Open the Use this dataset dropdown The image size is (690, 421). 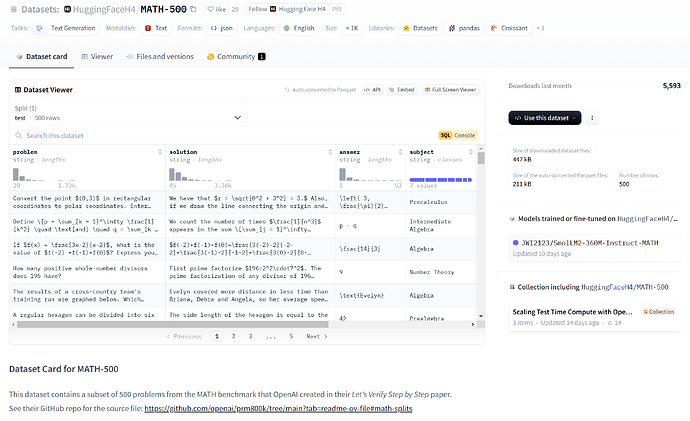(545, 117)
